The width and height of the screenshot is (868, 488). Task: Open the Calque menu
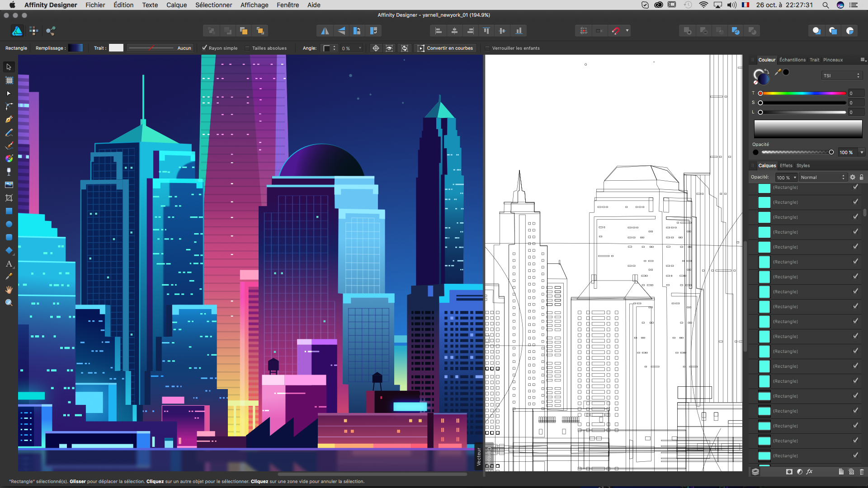click(x=176, y=5)
